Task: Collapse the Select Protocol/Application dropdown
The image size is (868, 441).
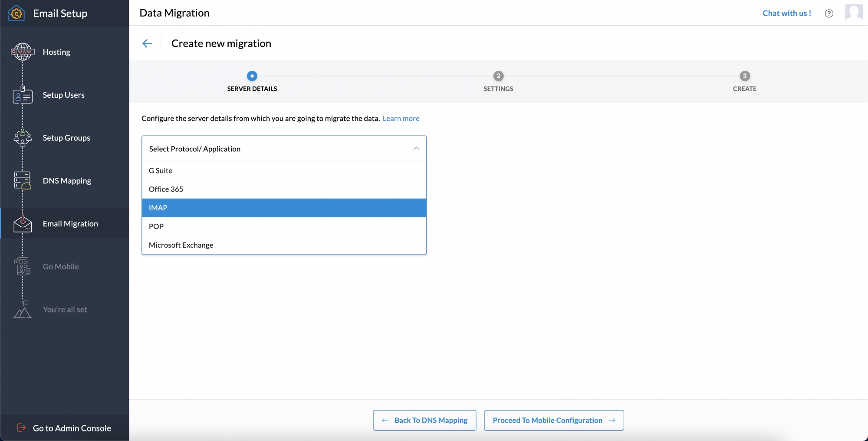Action: point(416,148)
